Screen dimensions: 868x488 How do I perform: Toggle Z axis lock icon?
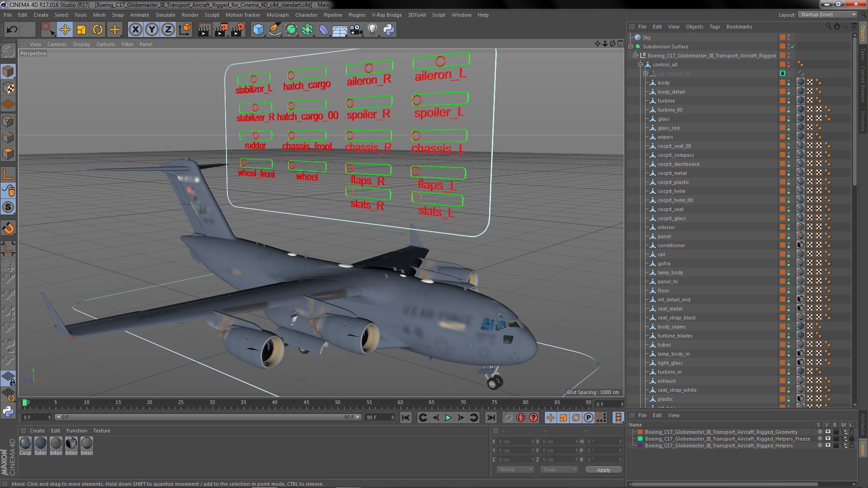coord(168,30)
